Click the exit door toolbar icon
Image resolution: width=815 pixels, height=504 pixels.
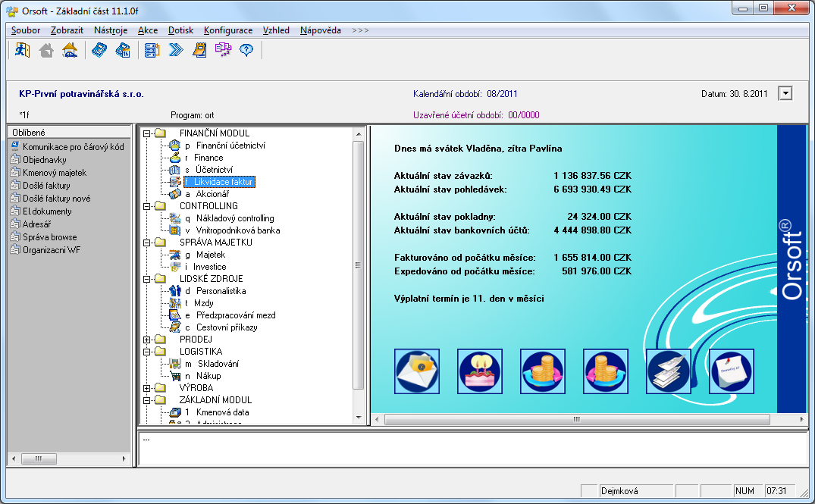pos(23,50)
